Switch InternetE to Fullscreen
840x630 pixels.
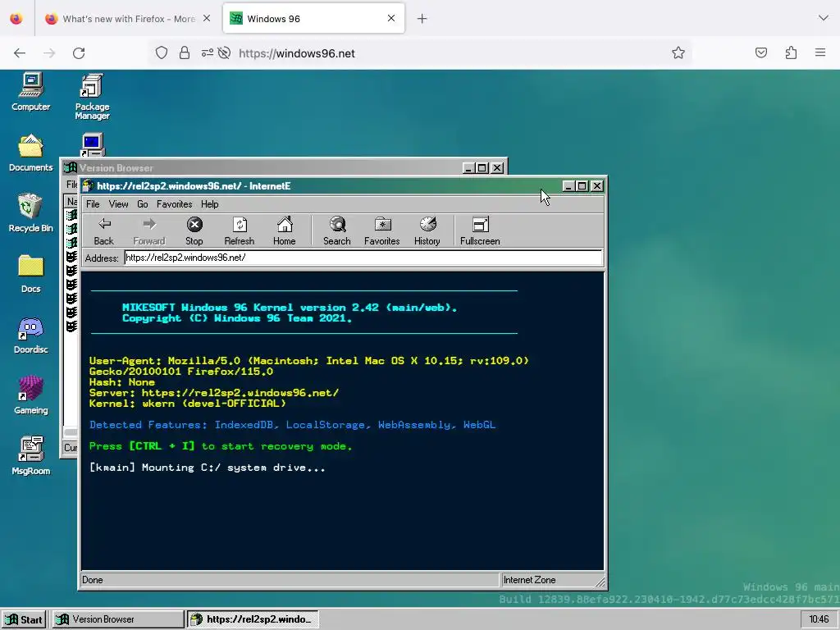tap(480, 231)
